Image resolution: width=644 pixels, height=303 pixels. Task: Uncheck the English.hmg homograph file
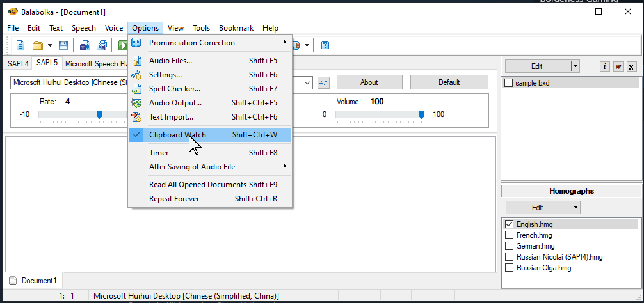[509, 224]
